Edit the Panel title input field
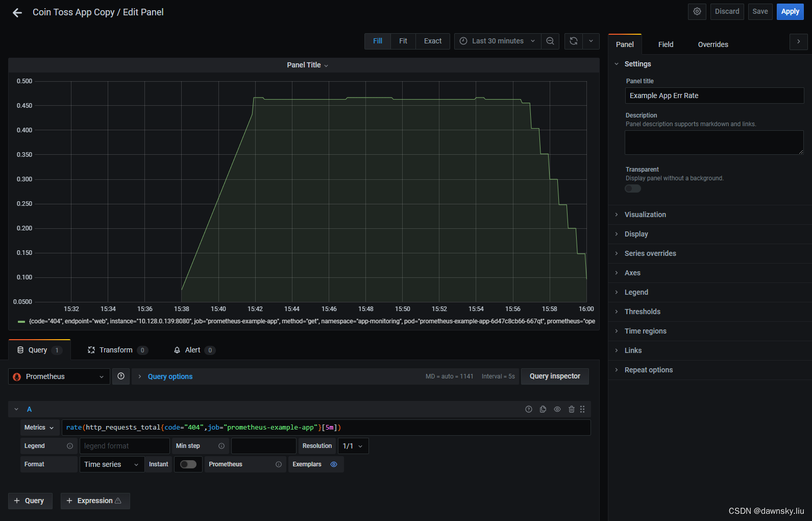The image size is (812, 521). pos(714,96)
